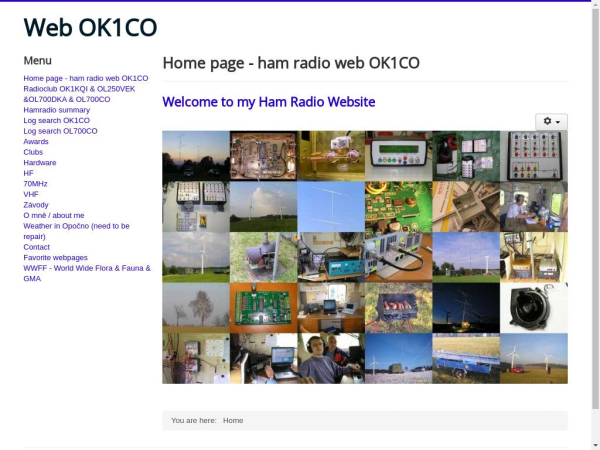Go to the Contact page link
Image resolution: width=600 pixels, height=450 pixels.
[x=36, y=247]
